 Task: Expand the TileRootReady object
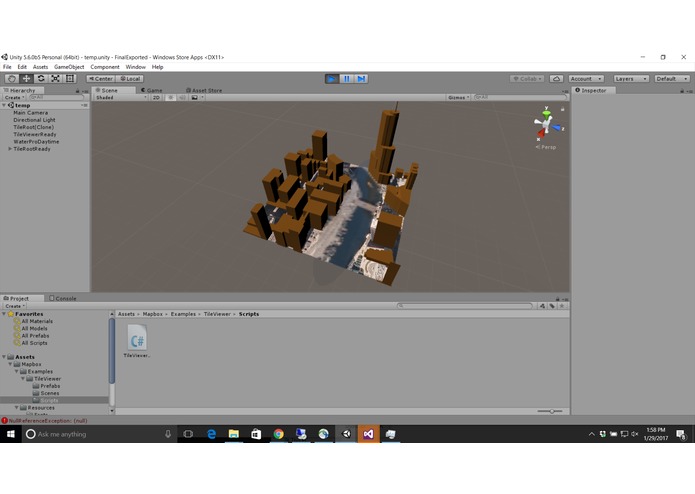(x=10, y=149)
